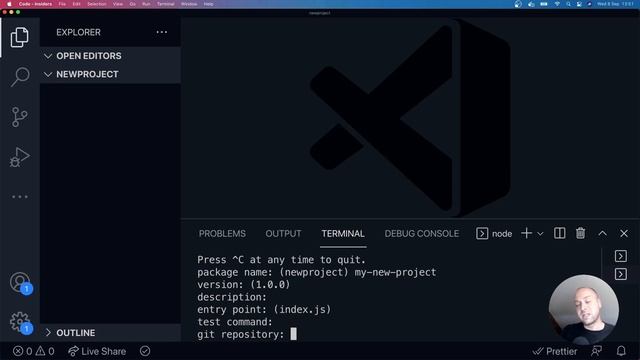Click the 'Press ^C at any time to quit.' line
Viewport: 640px width, 360px height.
pos(282,260)
